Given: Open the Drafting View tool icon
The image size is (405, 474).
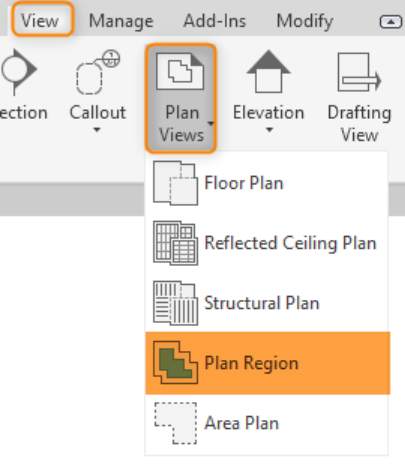Looking at the screenshot, I should [x=359, y=72].
